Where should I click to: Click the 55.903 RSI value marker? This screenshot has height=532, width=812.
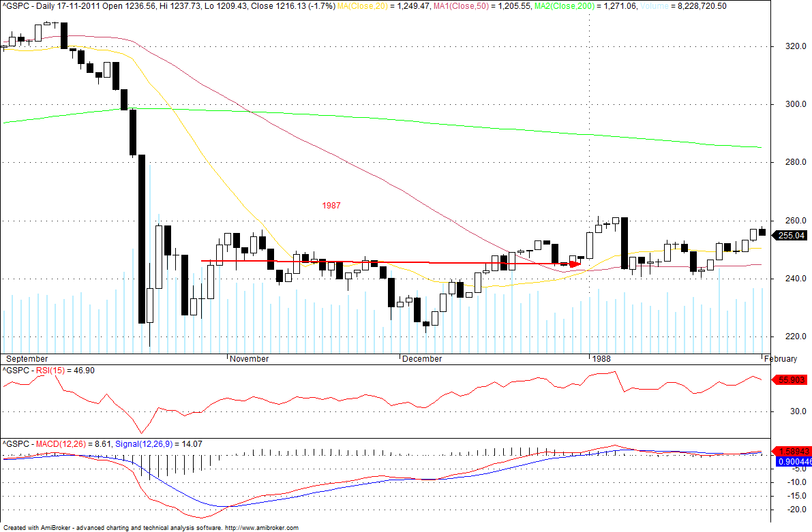790,380
